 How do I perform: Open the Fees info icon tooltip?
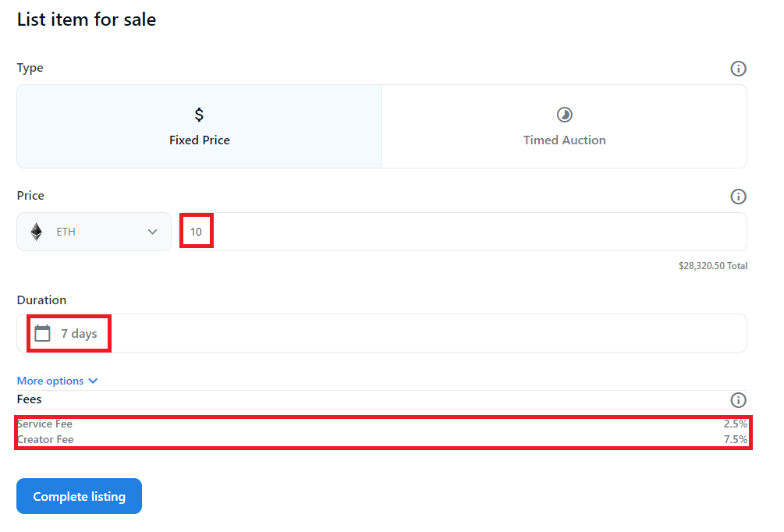tap(738, 400)
